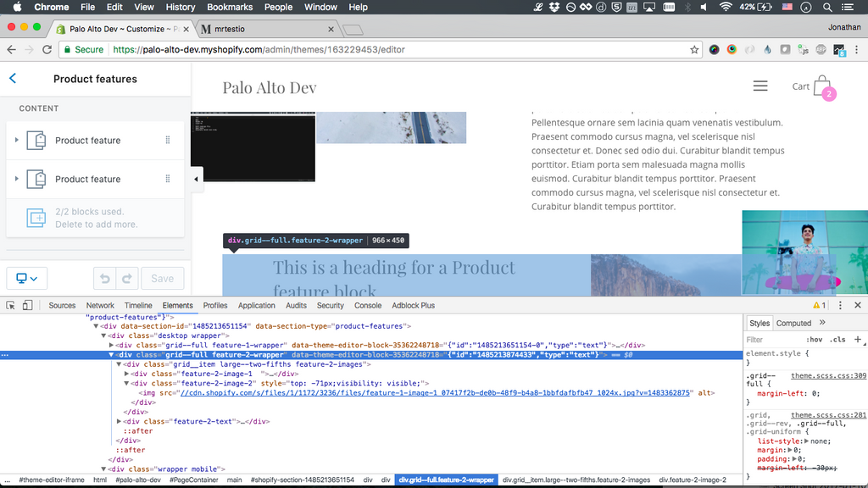Click the undo arrow button
Screen dimensions: 868x488
tap(104, 278)
